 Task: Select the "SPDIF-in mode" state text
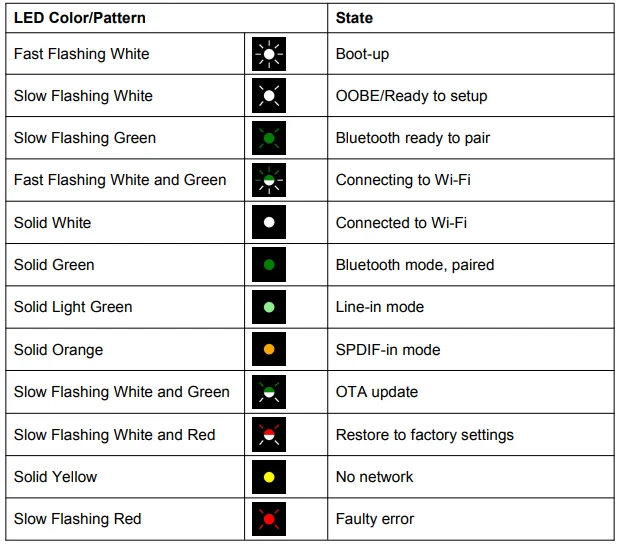(388, 350)
